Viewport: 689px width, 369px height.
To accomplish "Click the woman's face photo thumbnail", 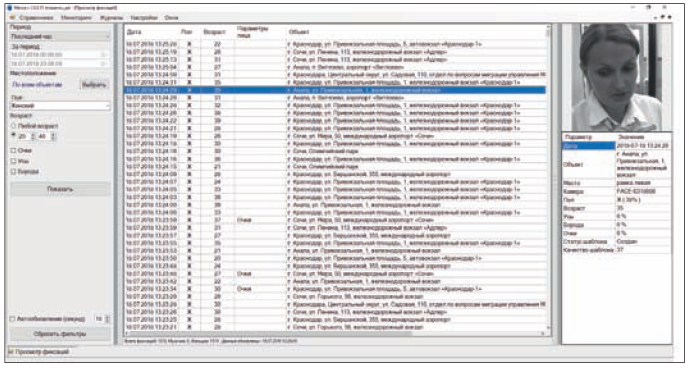I will [x=617, y=77].
